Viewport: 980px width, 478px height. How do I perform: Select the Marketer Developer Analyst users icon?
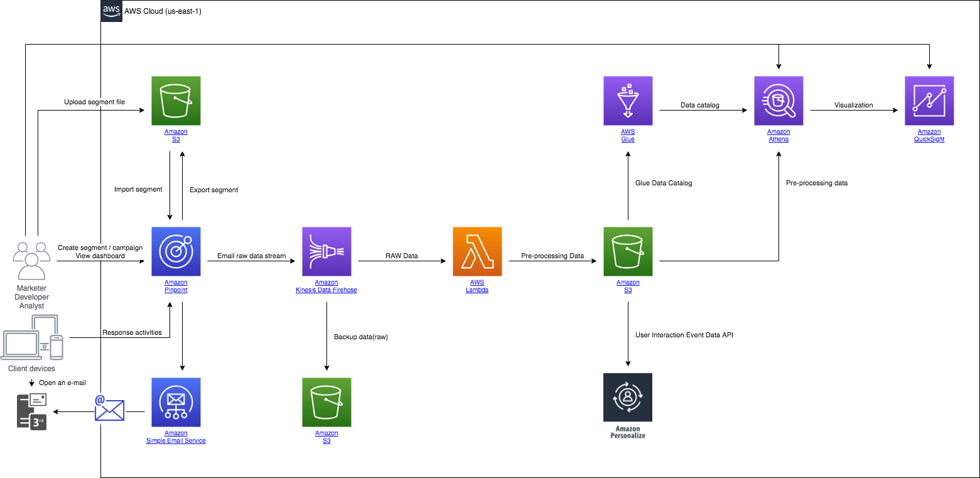pyautogui.click(x=31, y=260)
